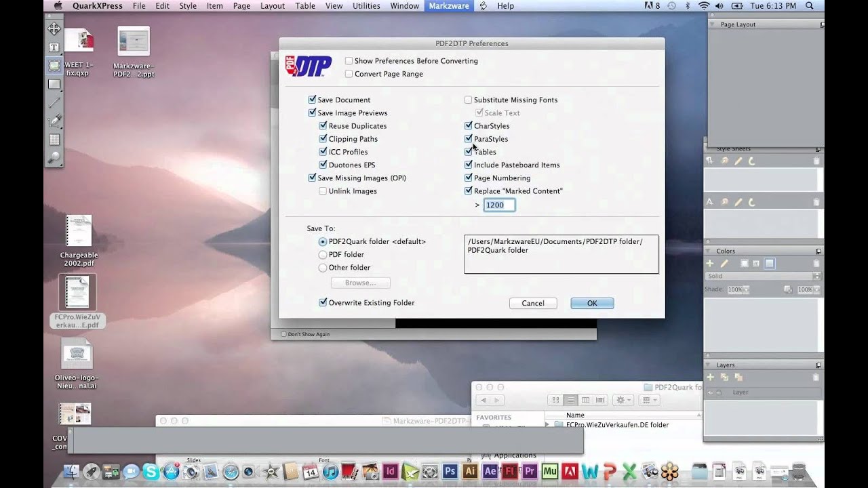Open iTunes from the Dock
This screenshot has width=868, height=488.
click(x=330, y=471)
